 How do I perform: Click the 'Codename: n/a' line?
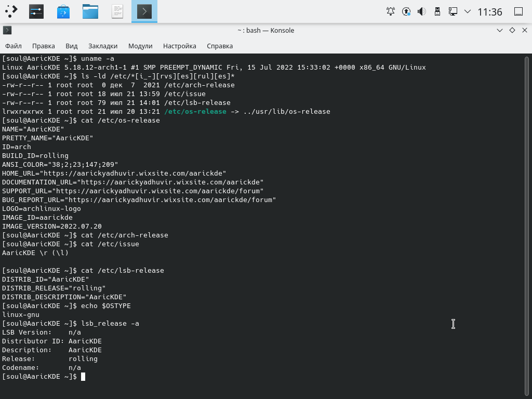[x=42, y=367]
